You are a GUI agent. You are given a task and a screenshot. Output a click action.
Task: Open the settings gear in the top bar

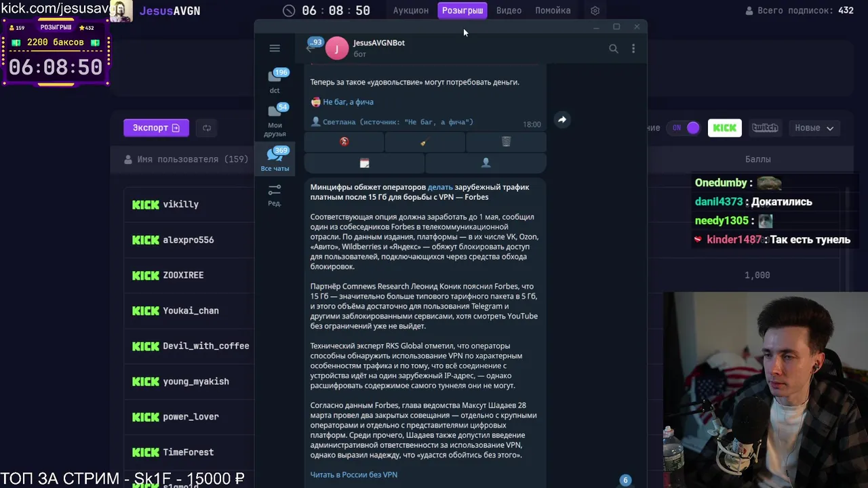click(x=595, y=11)
